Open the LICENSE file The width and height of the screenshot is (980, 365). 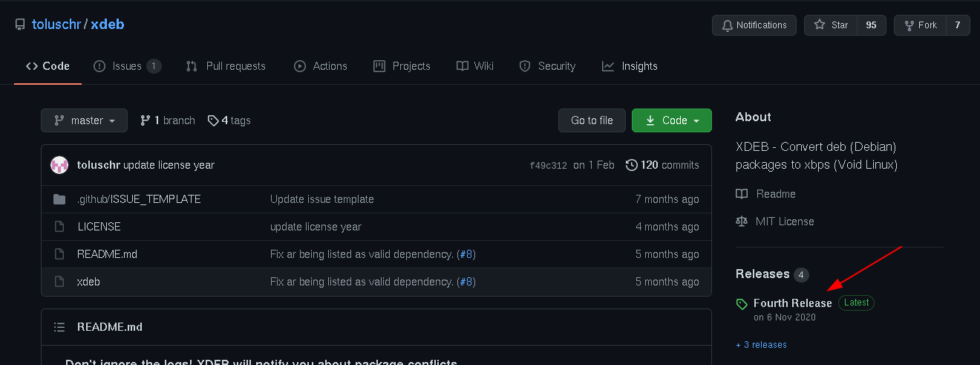tap(99, 227)
